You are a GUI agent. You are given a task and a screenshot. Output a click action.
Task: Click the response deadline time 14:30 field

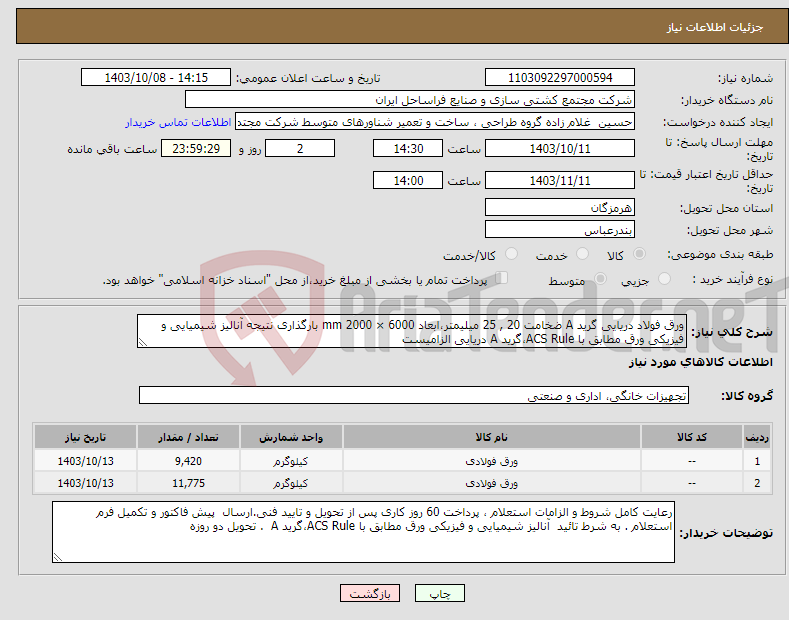(x=408, y=148)
